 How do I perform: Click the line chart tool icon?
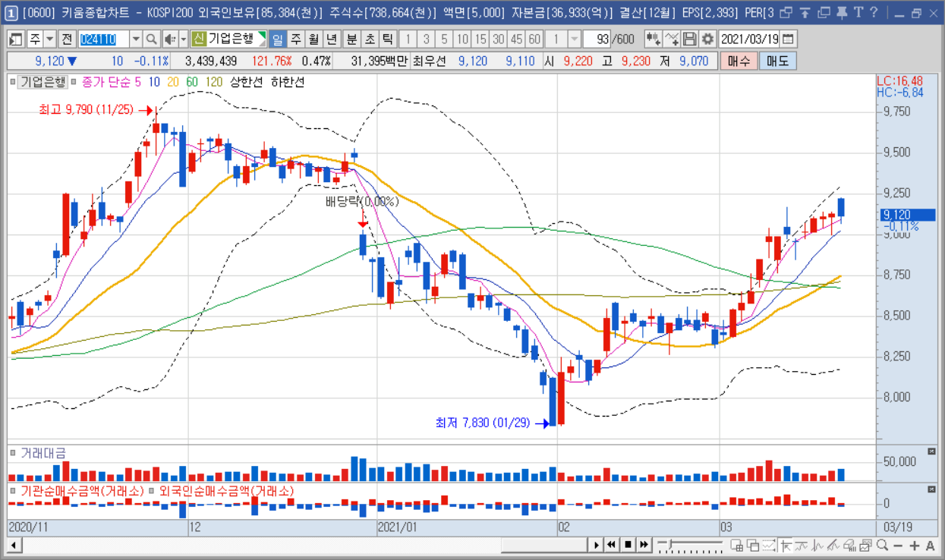pyautogui.click(x=672, y=39)
